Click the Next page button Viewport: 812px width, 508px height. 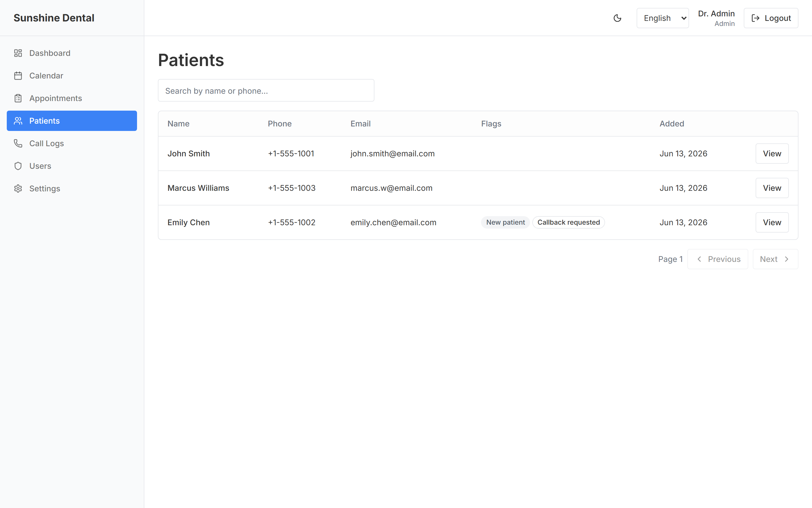click(x=775, y=259)
